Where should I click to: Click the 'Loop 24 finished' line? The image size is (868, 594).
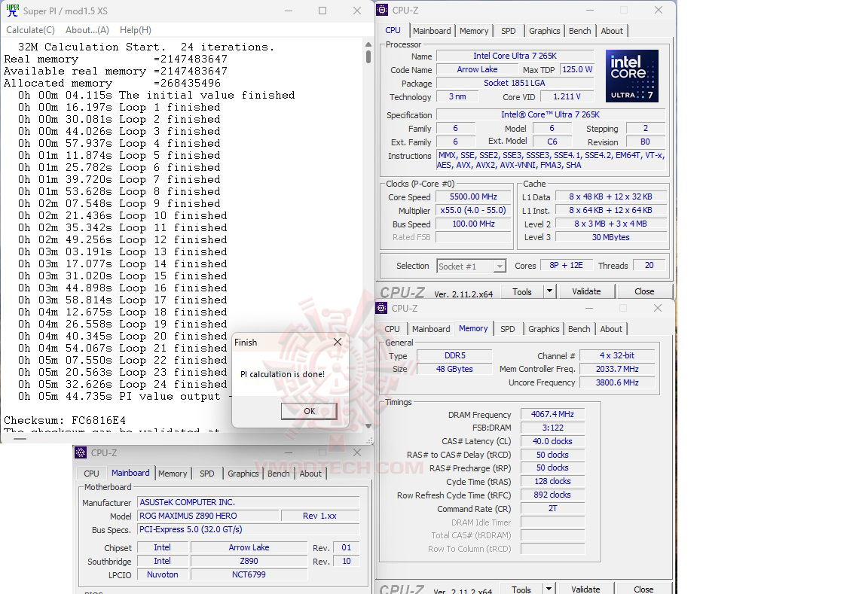(122, 385)
